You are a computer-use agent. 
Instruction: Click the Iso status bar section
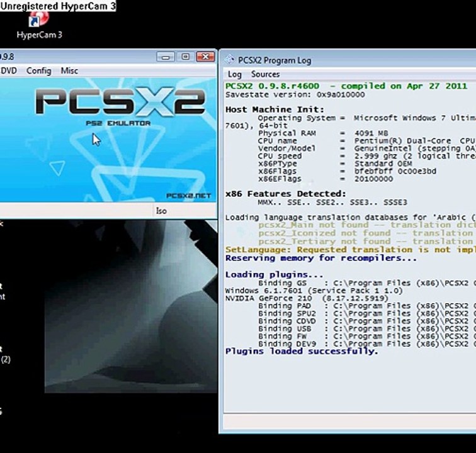point(161,211)
